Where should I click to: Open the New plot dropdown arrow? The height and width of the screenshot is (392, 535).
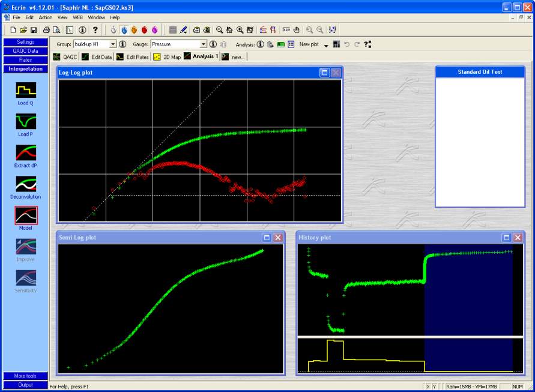click(x=326, y=45)
